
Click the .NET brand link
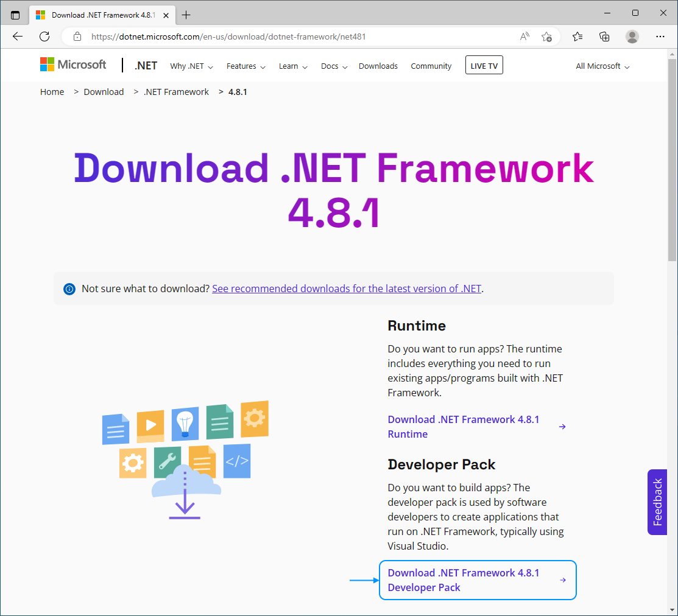146,66
